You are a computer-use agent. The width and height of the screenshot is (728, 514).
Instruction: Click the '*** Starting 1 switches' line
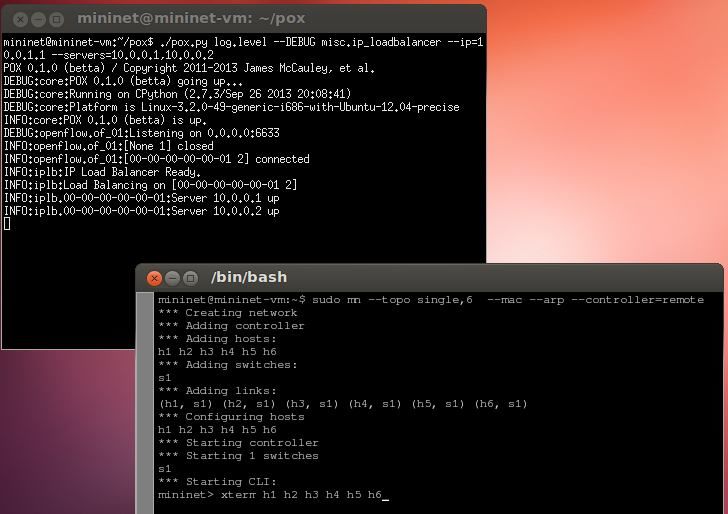click(x=238, y=455)
